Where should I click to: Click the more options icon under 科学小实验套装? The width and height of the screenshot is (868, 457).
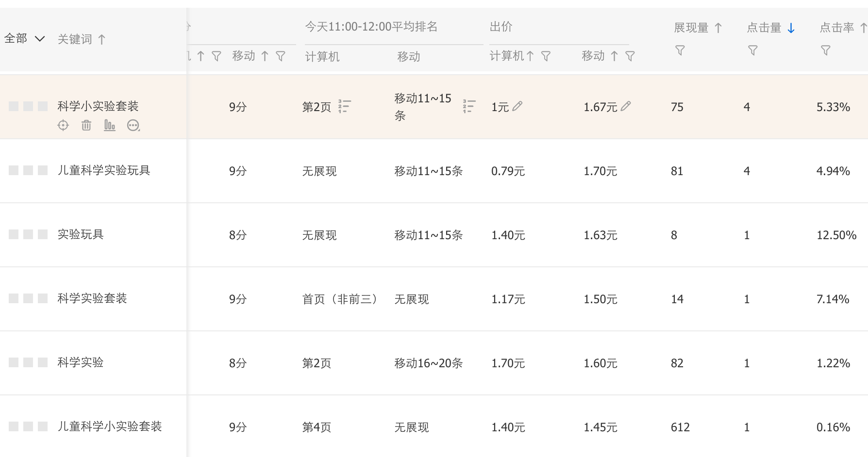[134, 126]
